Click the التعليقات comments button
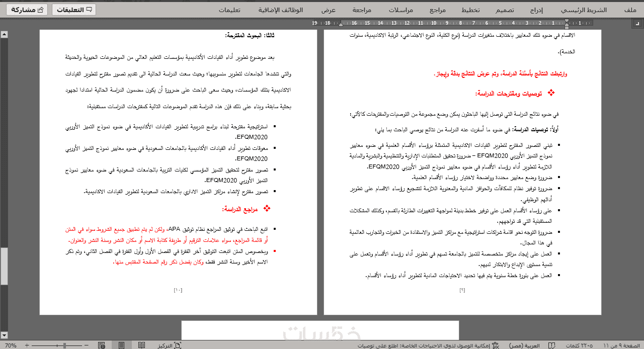 pyautogui.click(x=74, y=10)
